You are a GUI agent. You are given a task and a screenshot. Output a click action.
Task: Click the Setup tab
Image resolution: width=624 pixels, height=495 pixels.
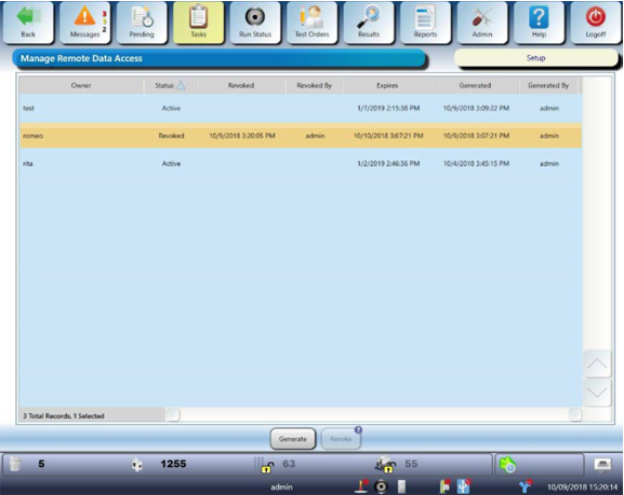click(x=535, y=58)
